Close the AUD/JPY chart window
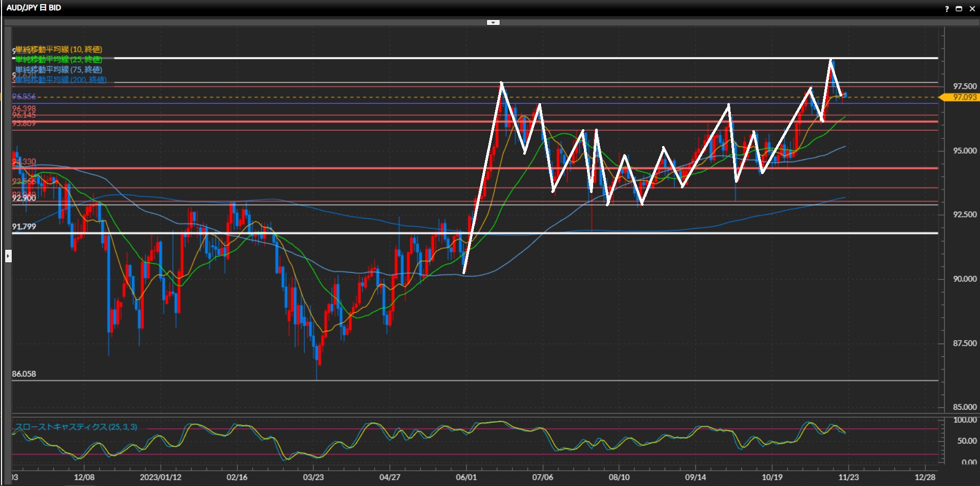Screen dimensions: 980x486 pyautogui.click(x=972, y=9)
